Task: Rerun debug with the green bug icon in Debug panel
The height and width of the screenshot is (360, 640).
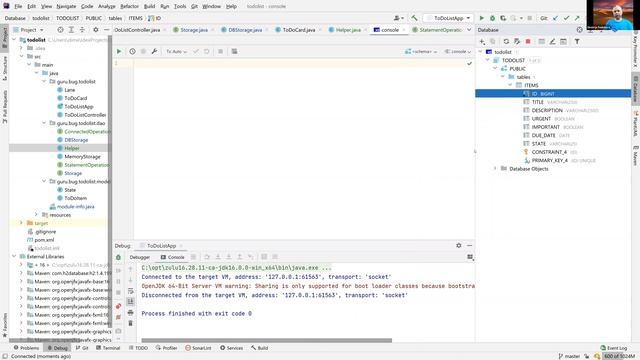Action: click(x=118, y=257)
